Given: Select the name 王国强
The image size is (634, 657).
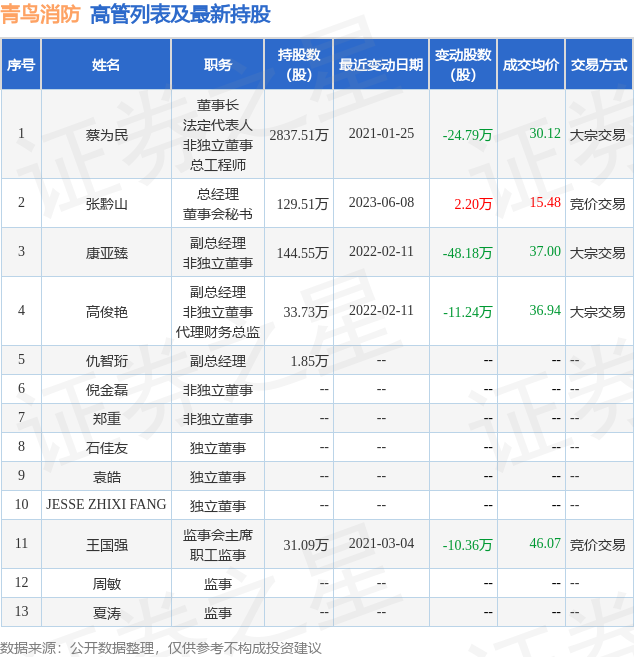Looking at the screenshot, I should [106, 545].
